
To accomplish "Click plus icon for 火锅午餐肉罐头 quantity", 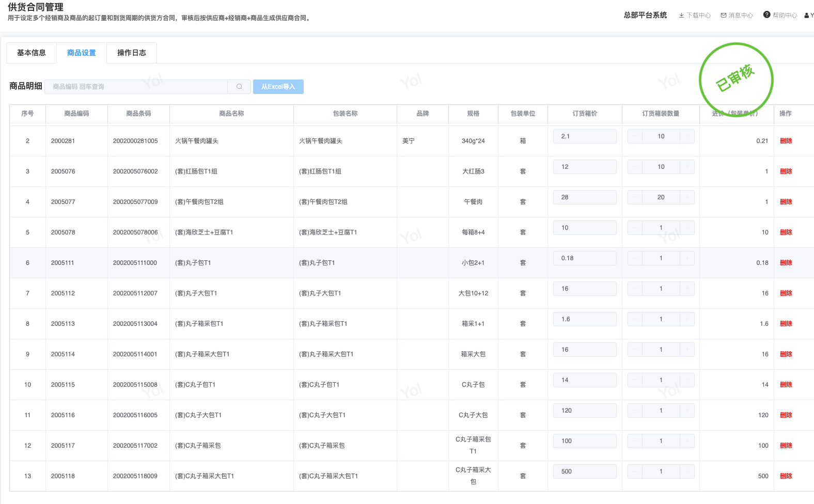I will point(687,136).
